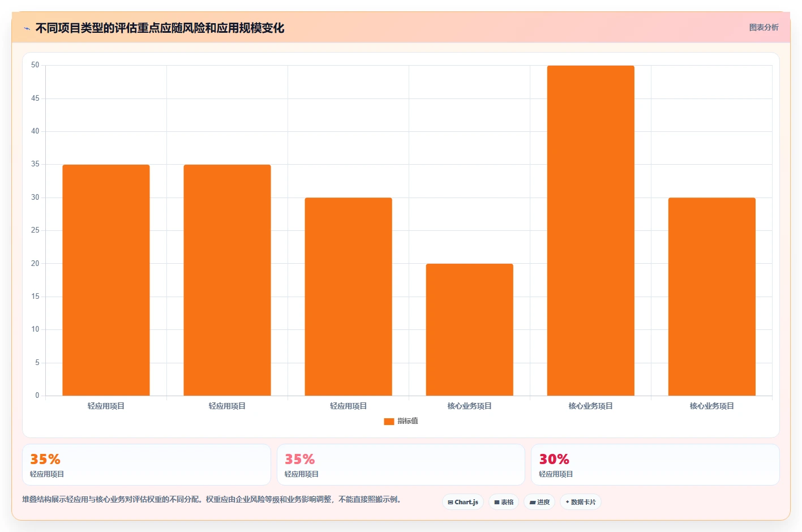
Task: Select the red 30% stat card
Action: [x=655, y=465]
